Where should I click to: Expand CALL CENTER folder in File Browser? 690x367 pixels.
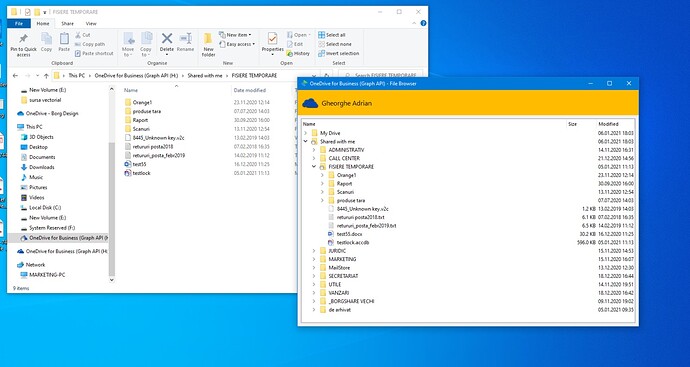coord(314,158)
